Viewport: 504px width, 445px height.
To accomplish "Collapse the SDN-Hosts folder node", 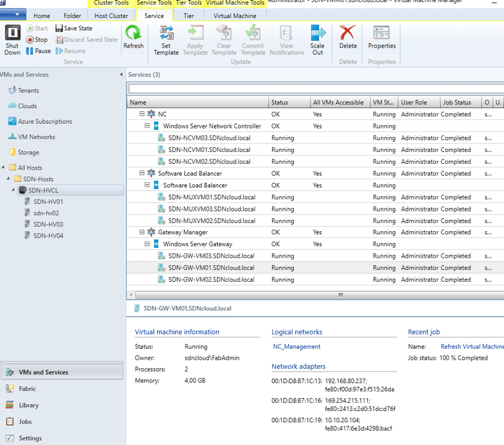I will click(9, 179).
